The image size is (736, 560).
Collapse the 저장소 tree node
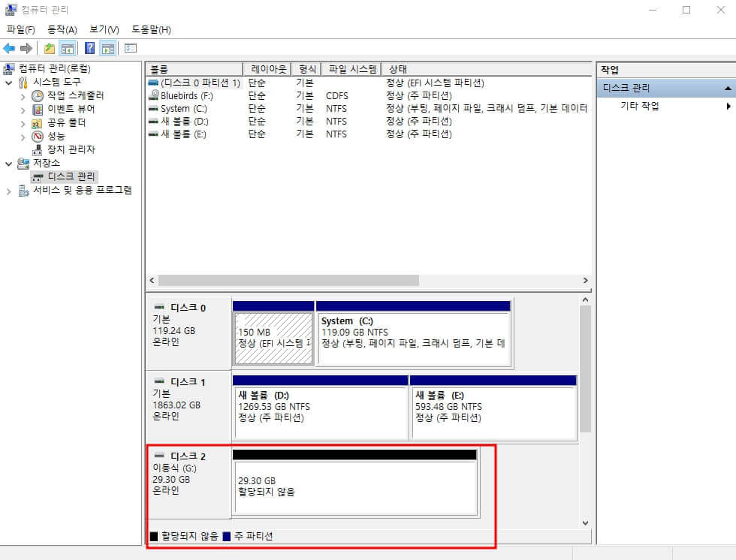(8, 163)
